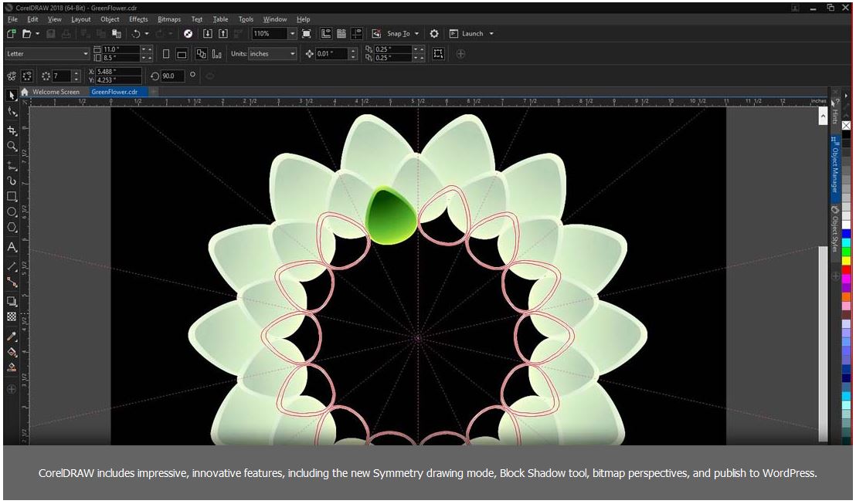Select the Ellipse tool
The height and width of the screenshot is (504, 856).
pos(12,212)
